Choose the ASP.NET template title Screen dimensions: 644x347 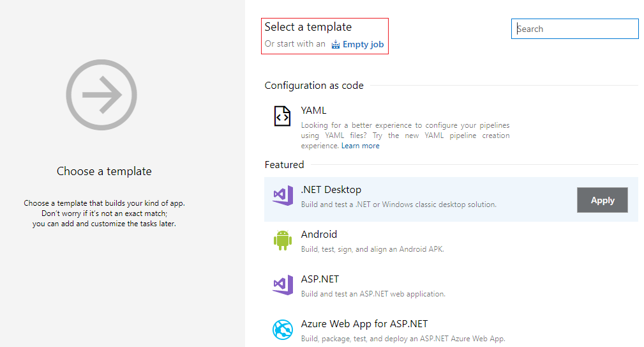pos(320,279)
